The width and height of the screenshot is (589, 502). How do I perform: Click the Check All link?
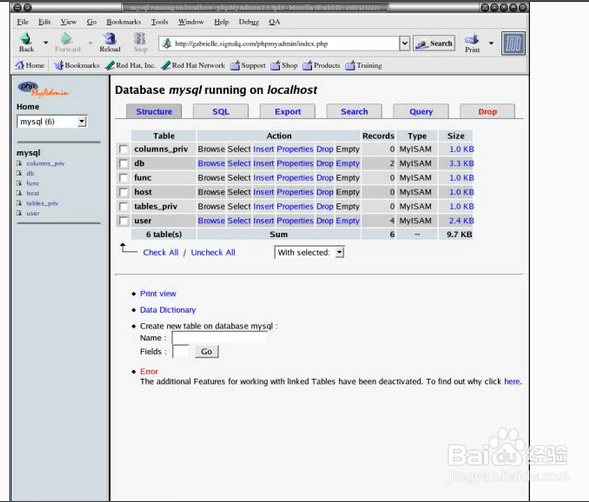tap(160, 253)
